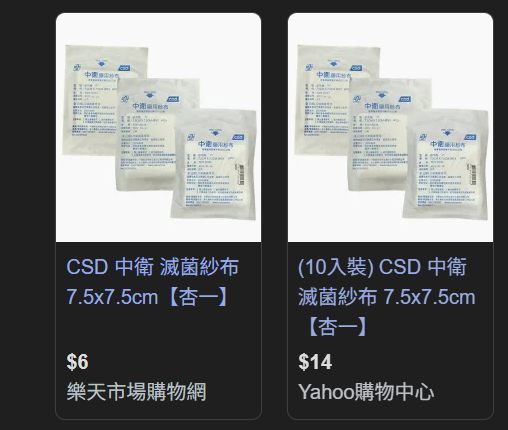Open the CSD 中衛 滅菌紗布 7.5x7.5cm【杏一】 title link

[153, 282]
